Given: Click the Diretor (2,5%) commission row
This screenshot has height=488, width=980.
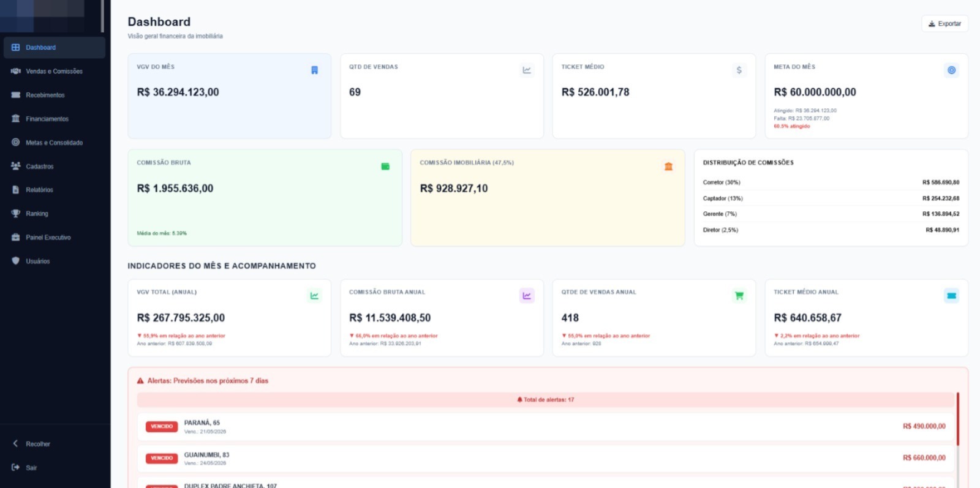Looking at the screenshot, I should point(831,230).
